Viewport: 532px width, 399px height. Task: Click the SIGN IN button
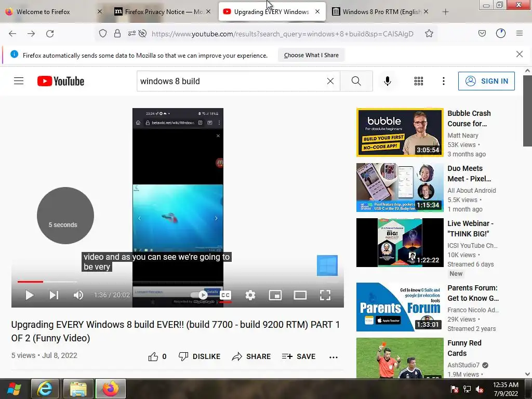click(x=486, y=81)
